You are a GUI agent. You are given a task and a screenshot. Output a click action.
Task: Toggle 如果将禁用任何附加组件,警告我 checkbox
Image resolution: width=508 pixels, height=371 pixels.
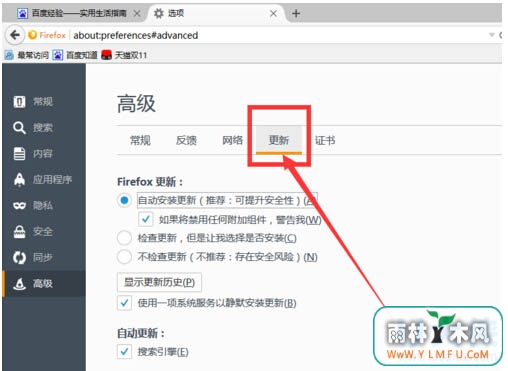point(145,219)
